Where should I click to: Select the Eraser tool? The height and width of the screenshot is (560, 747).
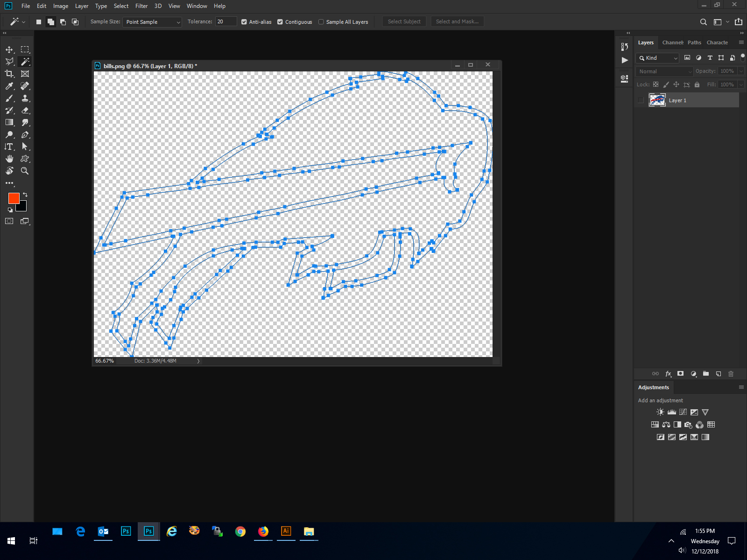[25, 110]
